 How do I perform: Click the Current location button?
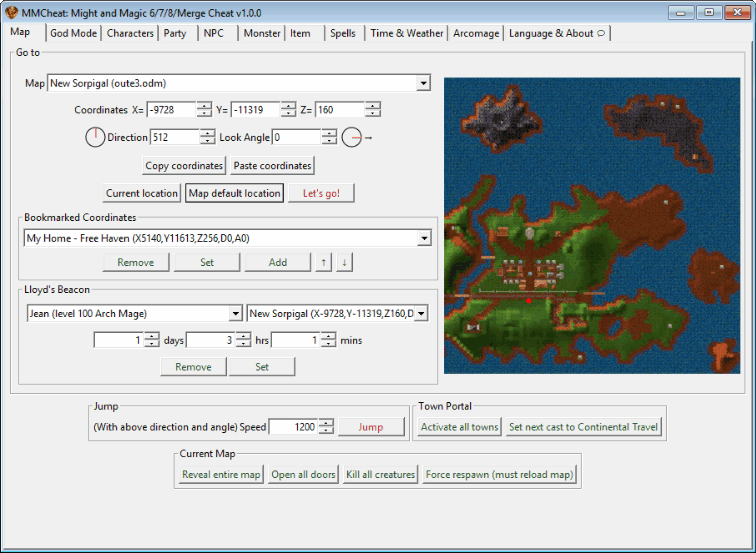point(142,193)
